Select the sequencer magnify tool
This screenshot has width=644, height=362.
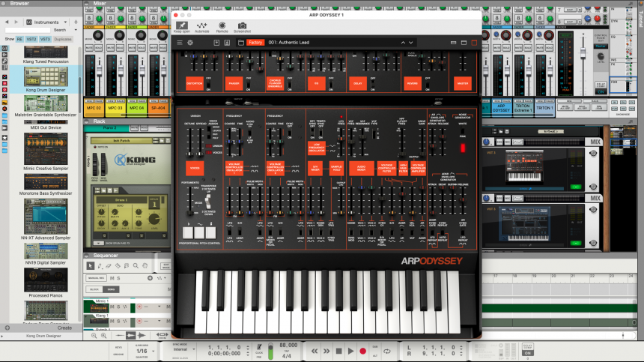click(x=136, y=266)
